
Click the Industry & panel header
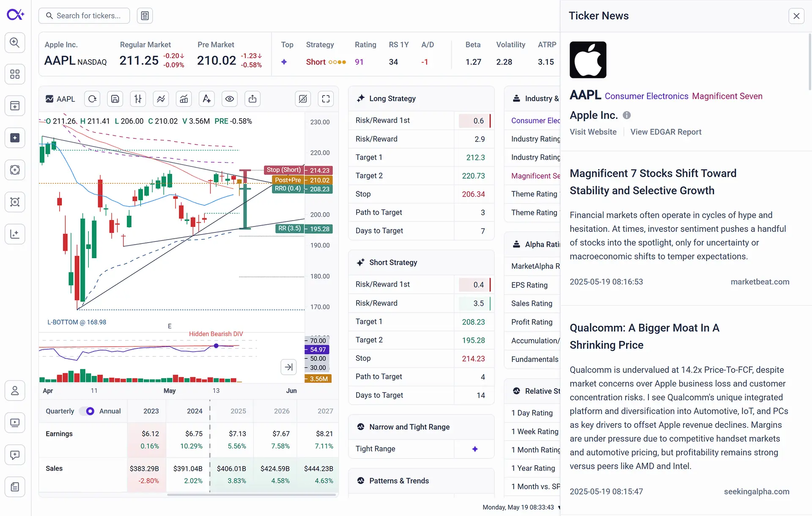(532, 99)
